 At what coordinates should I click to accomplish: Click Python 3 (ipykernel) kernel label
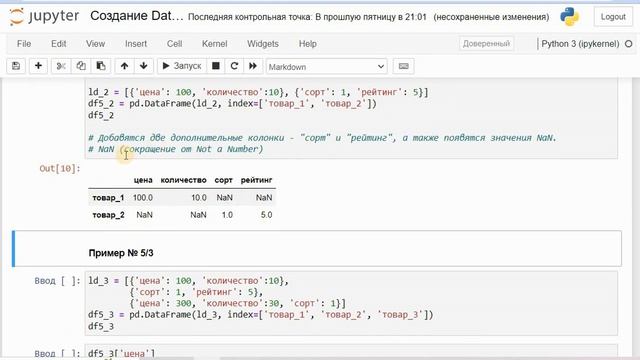[580, 44]
